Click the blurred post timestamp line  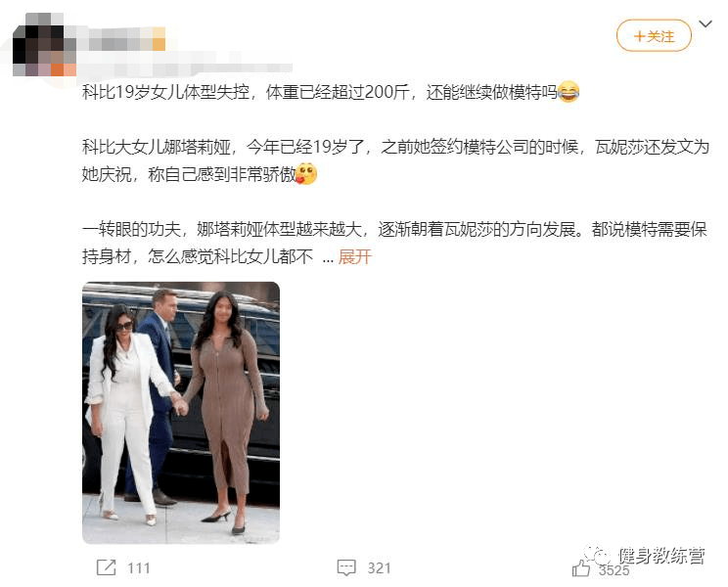point(188,68)
